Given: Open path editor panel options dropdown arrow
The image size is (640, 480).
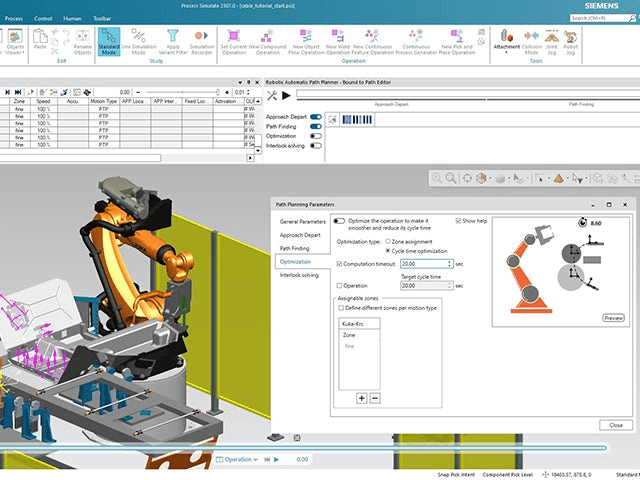Looking at the screenshot, I should click(240, 82).
